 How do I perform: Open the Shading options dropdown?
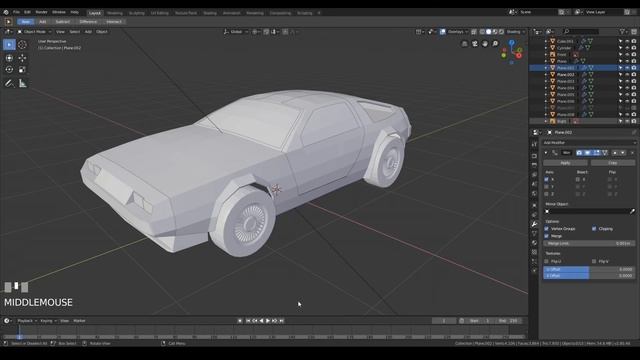[516, 32]
